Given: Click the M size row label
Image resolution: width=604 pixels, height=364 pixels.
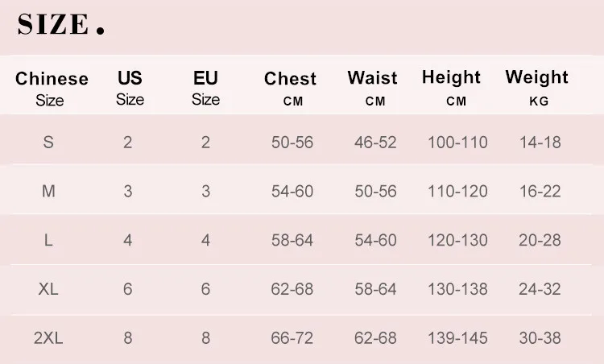Looking at the screenshot, I should coord(48,191).
